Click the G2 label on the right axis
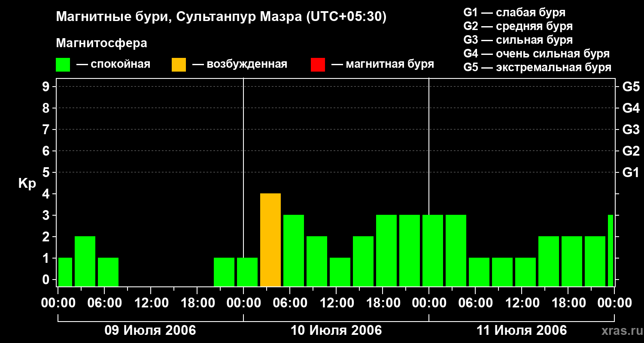This screenshot has width=644, height=343. point(631,151)
